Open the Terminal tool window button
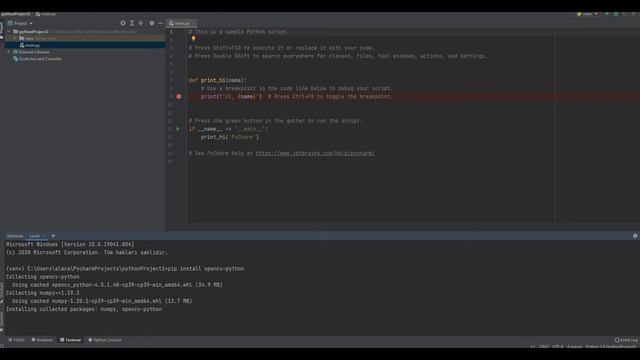The image size is (640, 360). click(71, 340)
